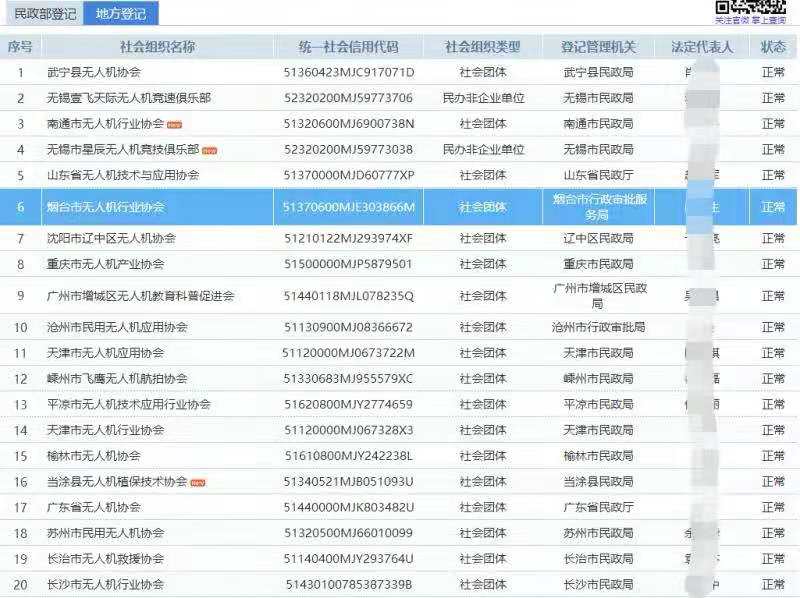Click the 社会组织名称 column header
This screenshot has width=800, height=598.
click(x=157, y=47)
